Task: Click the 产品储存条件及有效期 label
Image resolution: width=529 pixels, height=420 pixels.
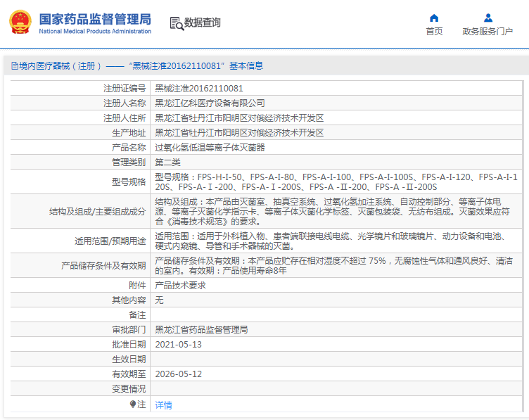Action: click(x=103, y=265)
